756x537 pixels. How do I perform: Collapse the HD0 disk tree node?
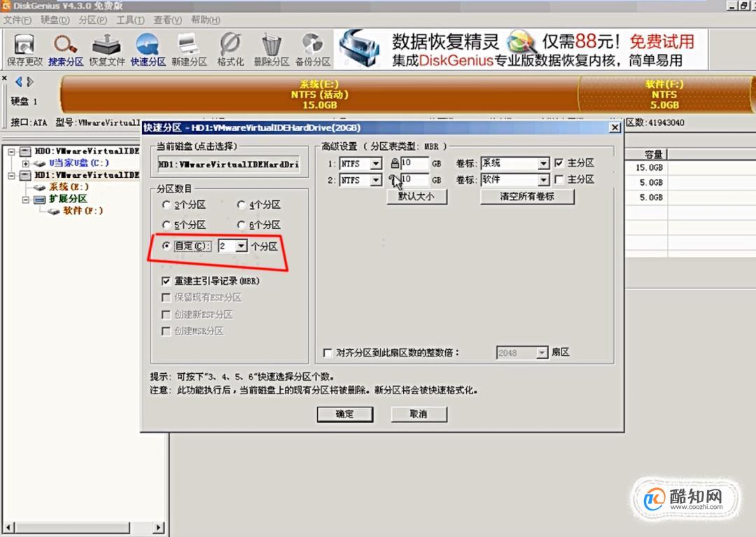click(x=12, y=152)
